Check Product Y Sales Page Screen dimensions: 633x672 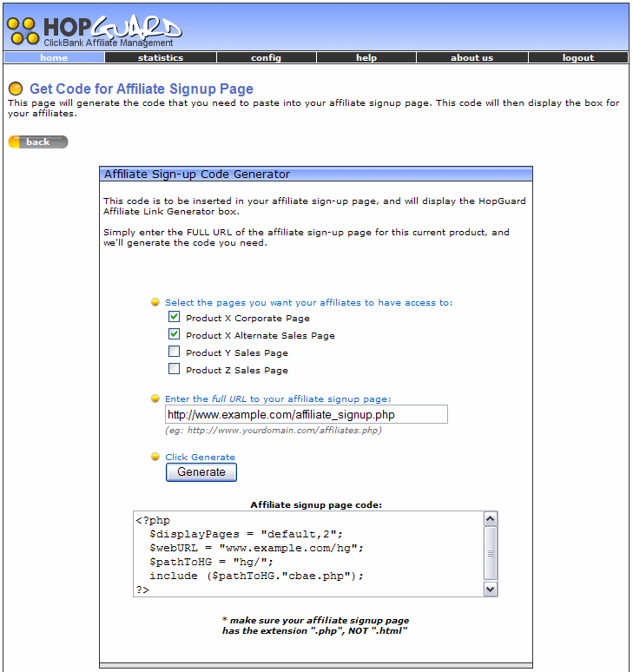click(174, 352)
